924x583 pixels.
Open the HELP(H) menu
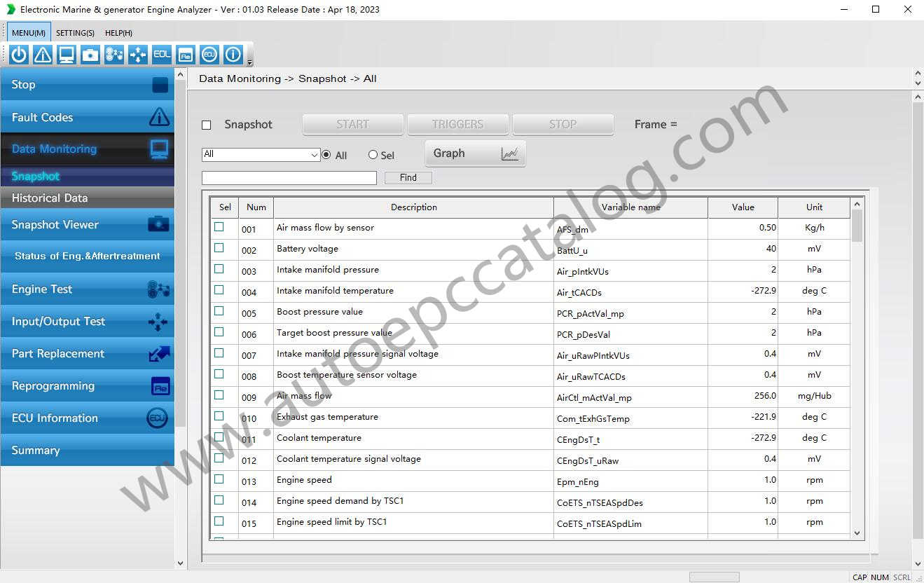[x=118, y=33]
